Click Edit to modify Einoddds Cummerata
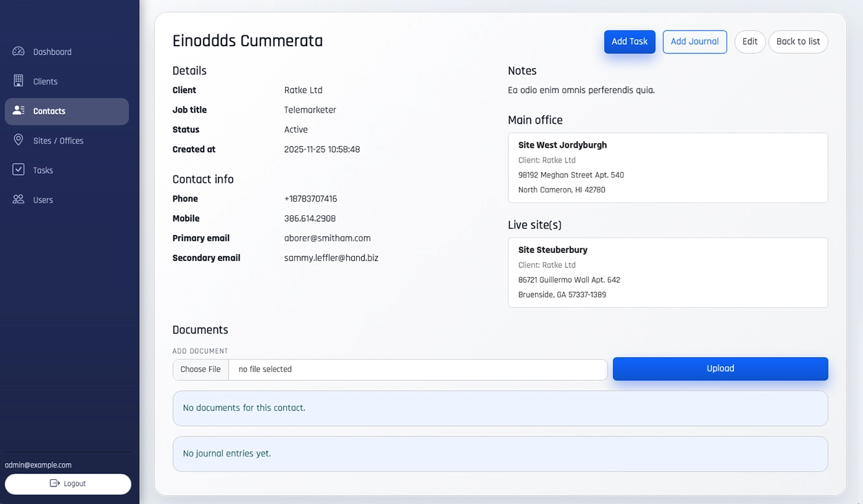Screen dimensions: 863x504 click(x=750, y=41)
